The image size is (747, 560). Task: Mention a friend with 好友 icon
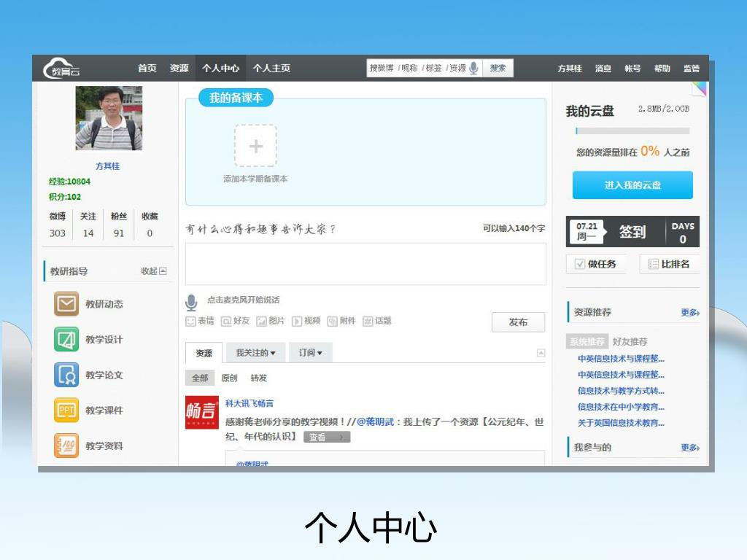(x=226, y=322)
